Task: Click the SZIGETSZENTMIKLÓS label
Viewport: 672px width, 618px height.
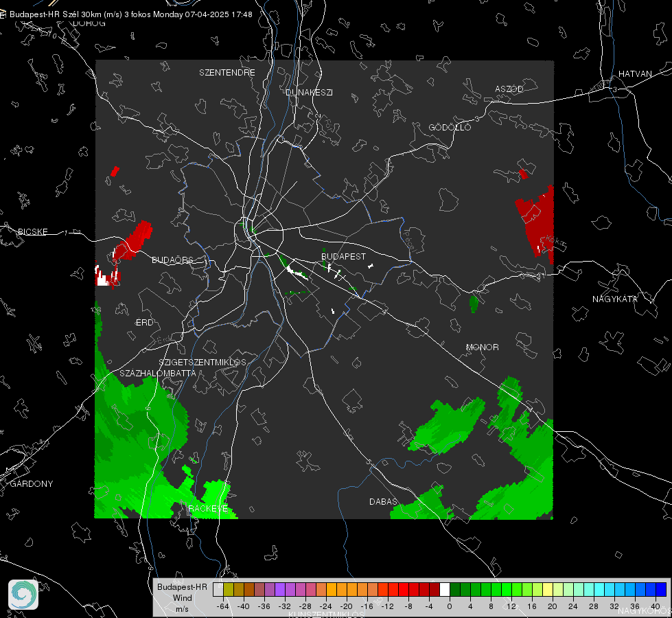Action: click(202, 363)
